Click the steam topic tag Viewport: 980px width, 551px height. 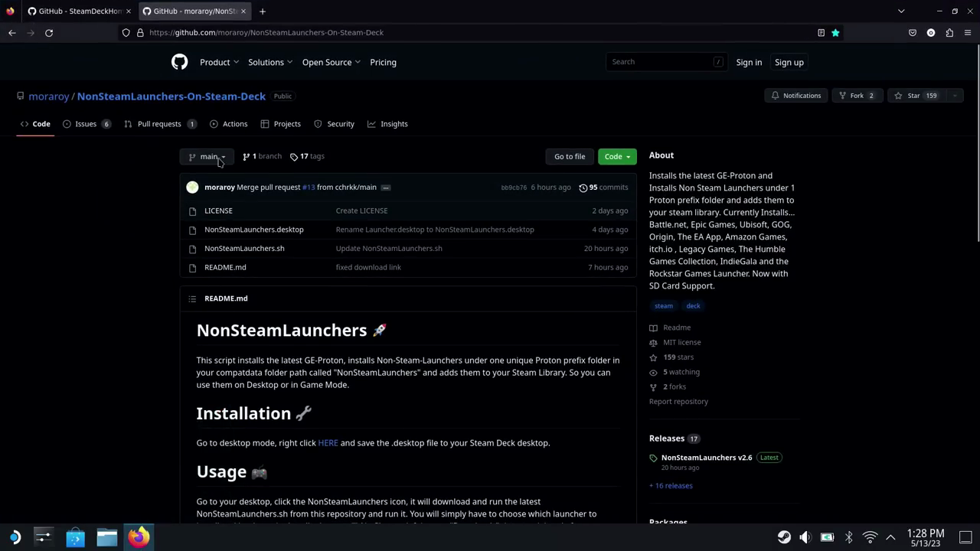pyautogui.click(x=664, y=306)
